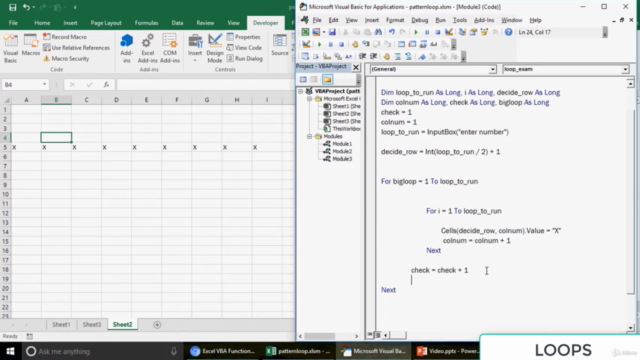Viewport: 640px width, 360px height.
Task: Click View Code in the Controls group
Action: pyautogui.click(x=244, y=48)
